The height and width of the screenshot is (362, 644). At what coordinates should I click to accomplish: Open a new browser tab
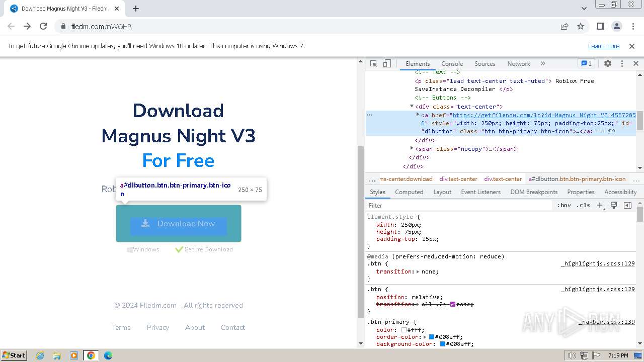136,9
